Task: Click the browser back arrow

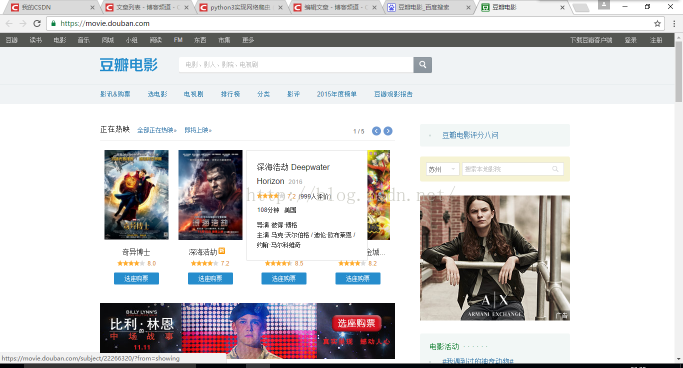Action: coord(9,24)
